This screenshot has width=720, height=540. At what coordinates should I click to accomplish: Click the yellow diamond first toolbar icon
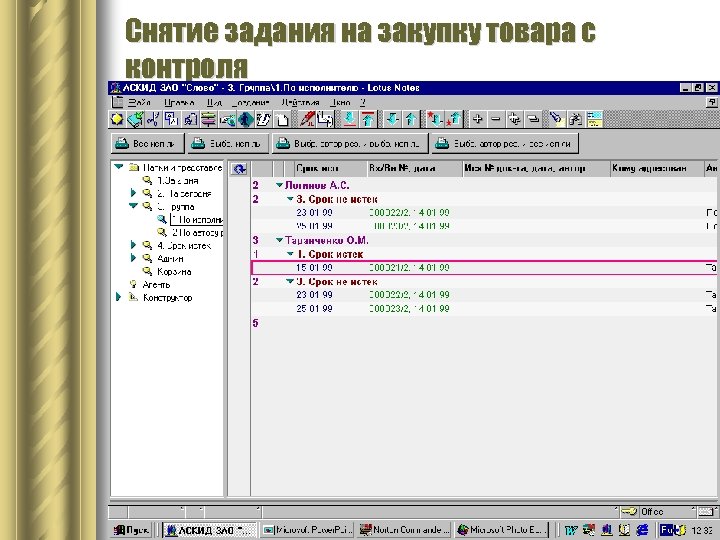coord(117,119)
